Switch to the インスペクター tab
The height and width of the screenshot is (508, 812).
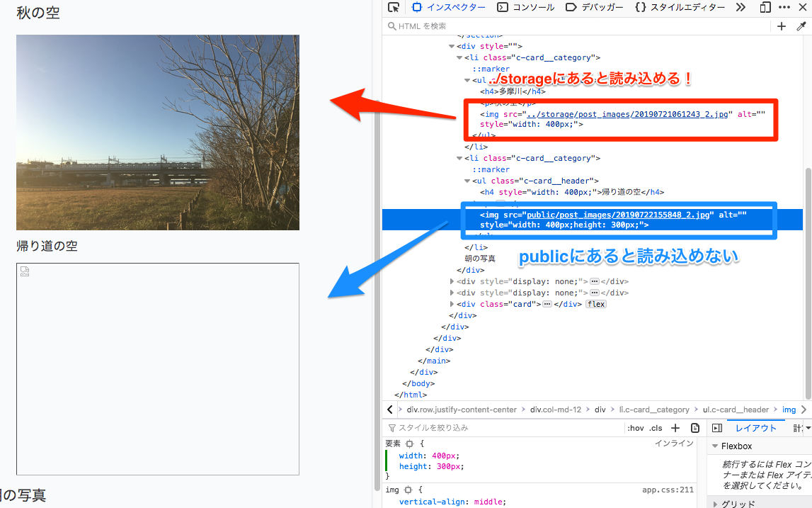(448, 7)
